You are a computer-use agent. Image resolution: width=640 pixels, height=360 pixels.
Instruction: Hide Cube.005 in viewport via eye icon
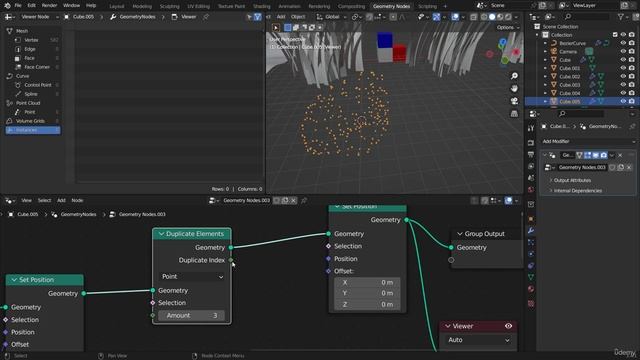coord(623,101)
